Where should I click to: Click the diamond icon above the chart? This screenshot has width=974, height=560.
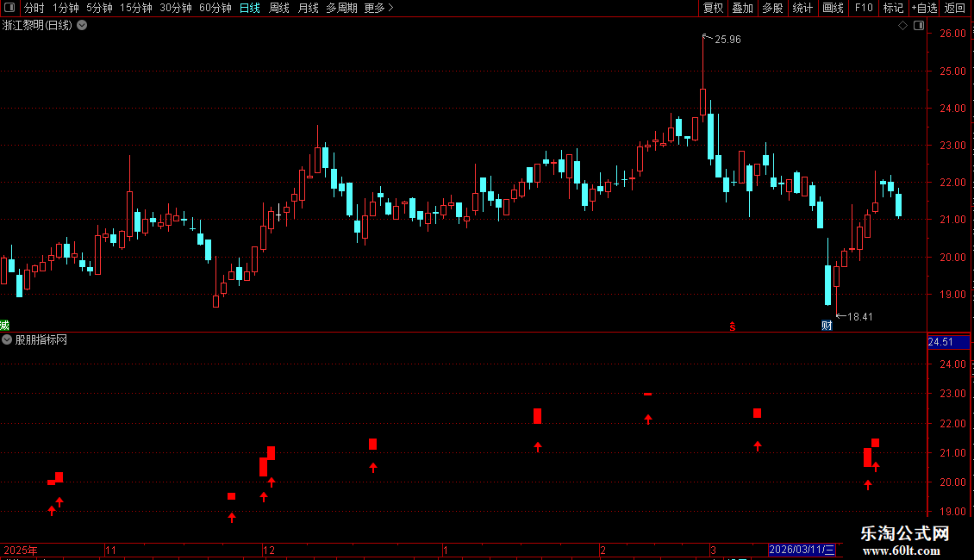tap(902, 26)
